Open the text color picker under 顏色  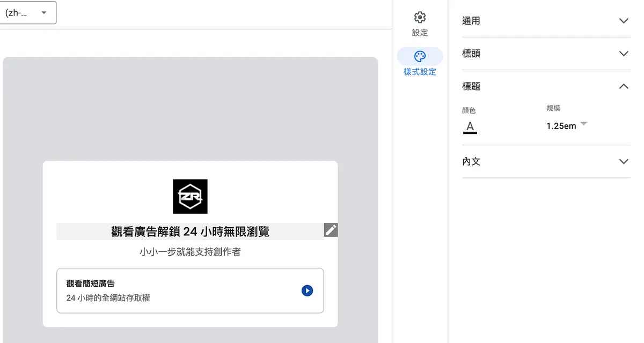click(470, 127)
